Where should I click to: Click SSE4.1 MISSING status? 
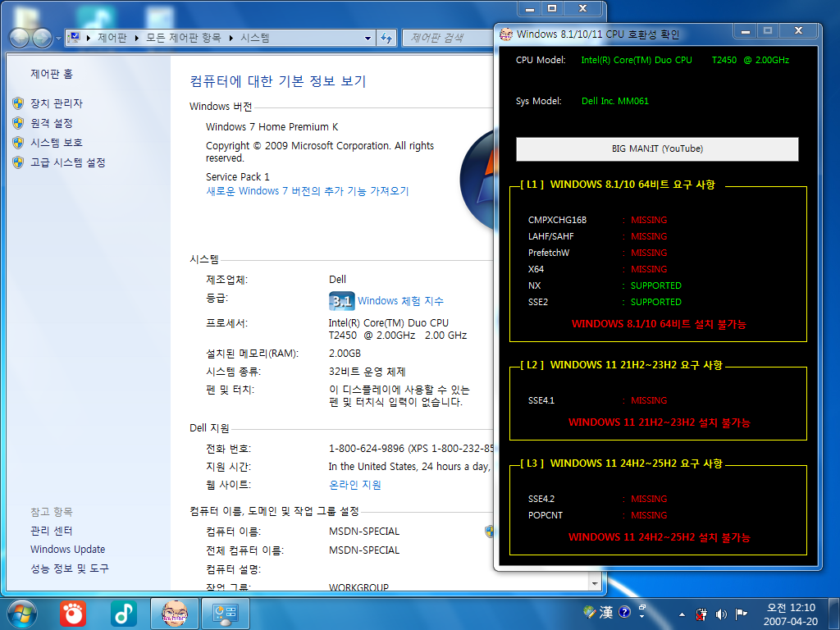tap(649, 400)
